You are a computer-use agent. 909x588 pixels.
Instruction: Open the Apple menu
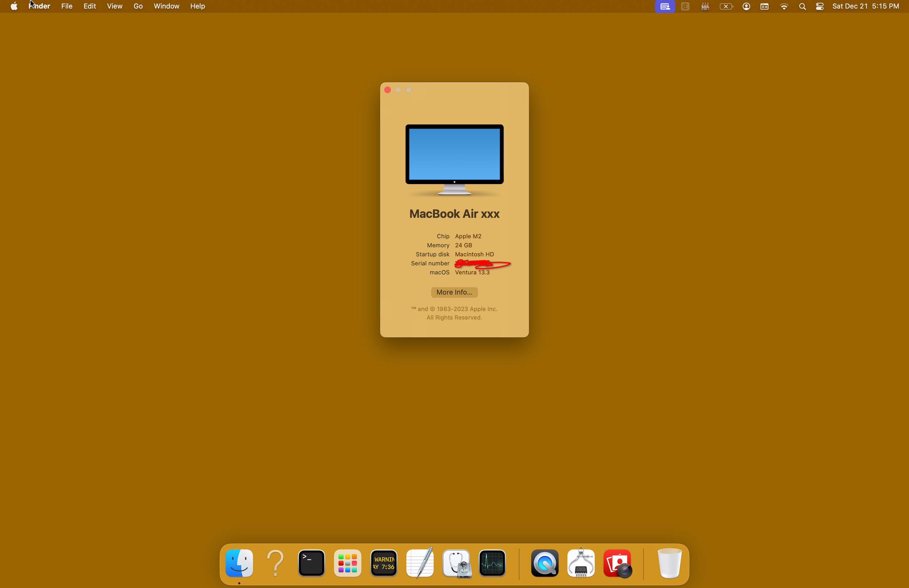[14, 6]
